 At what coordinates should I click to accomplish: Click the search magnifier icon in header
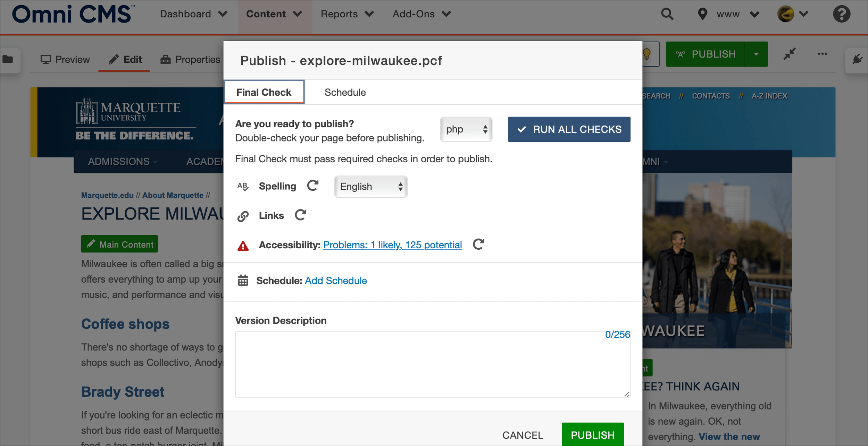click(x=667, y=14)
